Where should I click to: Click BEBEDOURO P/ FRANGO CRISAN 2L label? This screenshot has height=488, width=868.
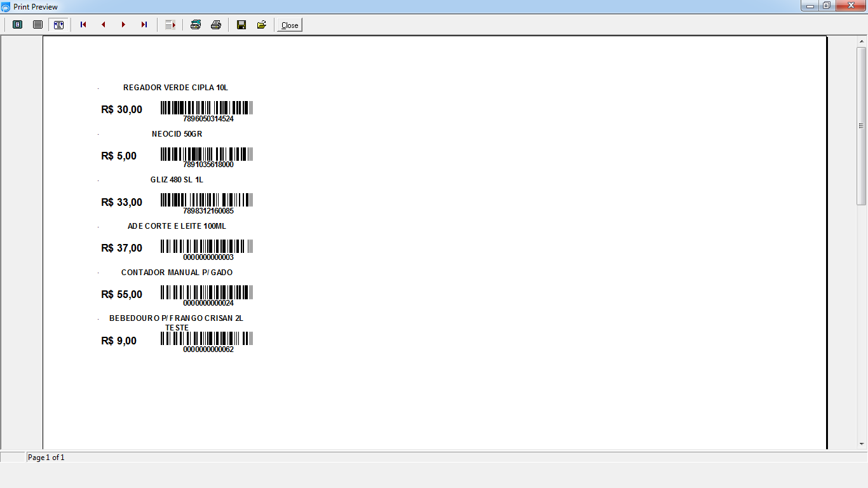coord(176,318)
